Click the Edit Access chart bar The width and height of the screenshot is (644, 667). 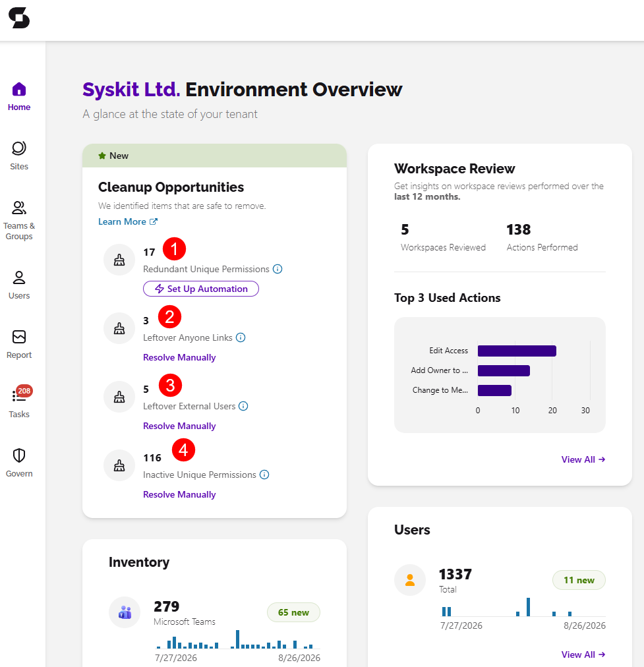517,351
